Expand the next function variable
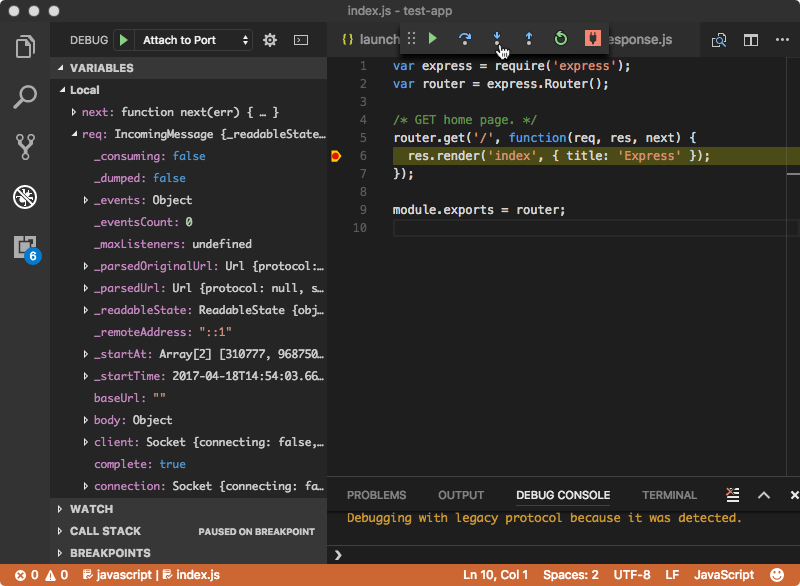 coord(74,112)
